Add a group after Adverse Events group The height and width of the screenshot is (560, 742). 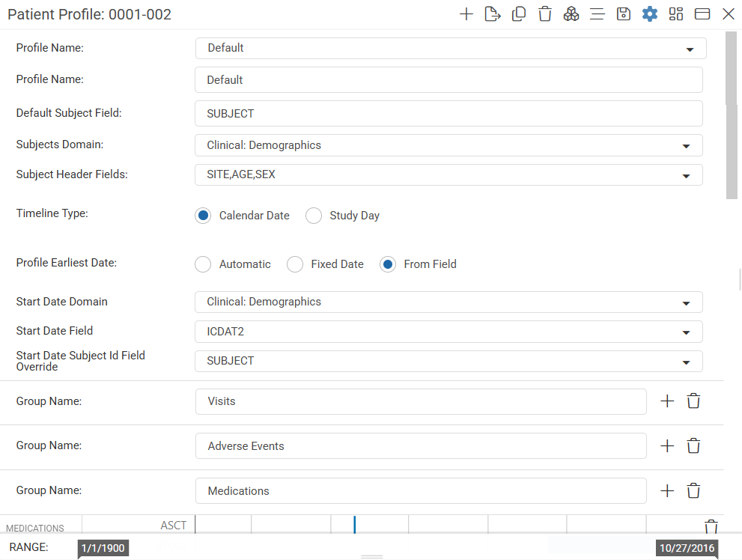[x=667, y=445]
